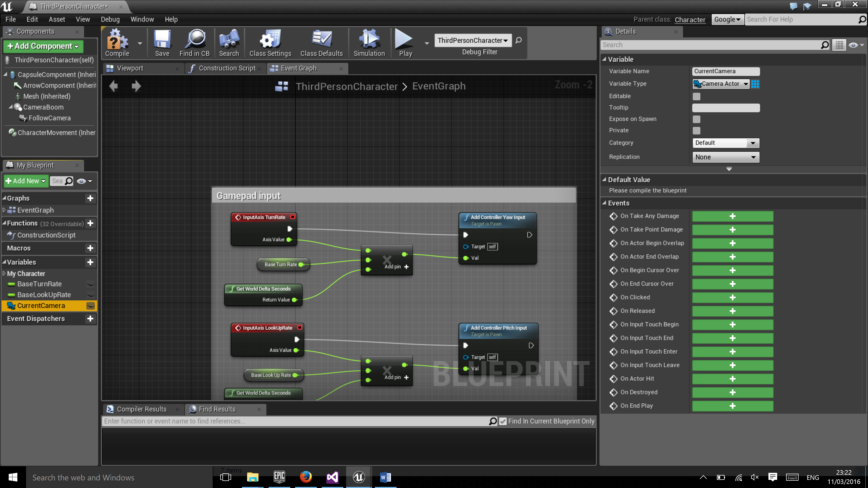Add a new function with plus
The image size is (868, 488).
[90, 223]
